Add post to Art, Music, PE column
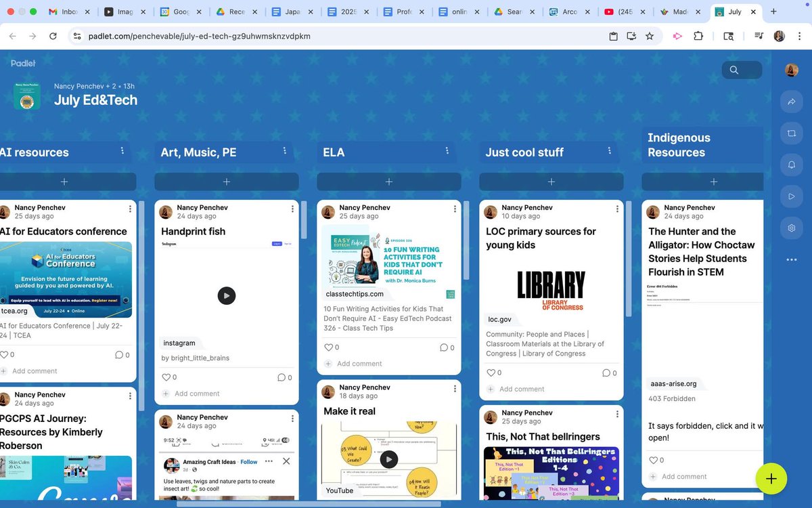 pyautogui.click(x=227, y=182)
